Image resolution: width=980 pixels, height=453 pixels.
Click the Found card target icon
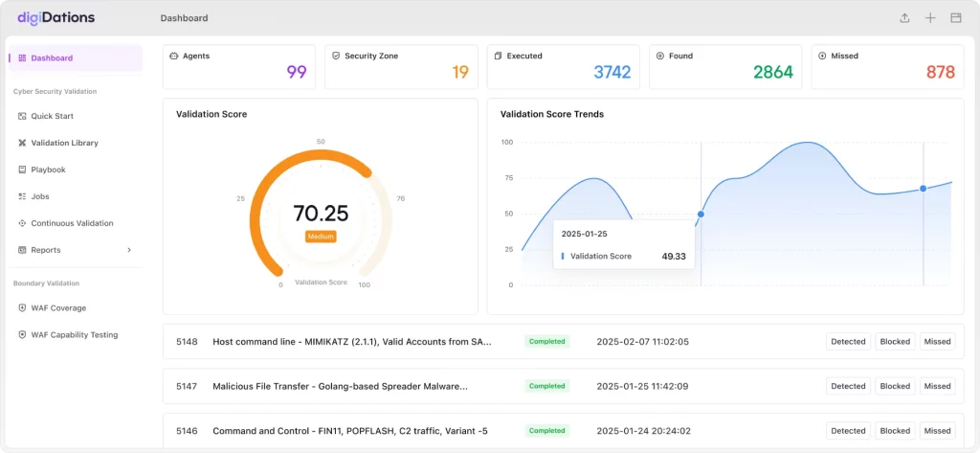660,56
